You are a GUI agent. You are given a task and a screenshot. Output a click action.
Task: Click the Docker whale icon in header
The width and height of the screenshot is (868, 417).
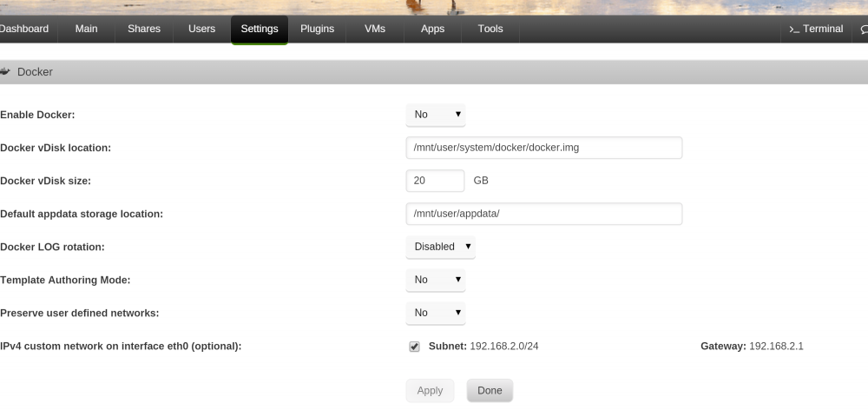point(5,71)
